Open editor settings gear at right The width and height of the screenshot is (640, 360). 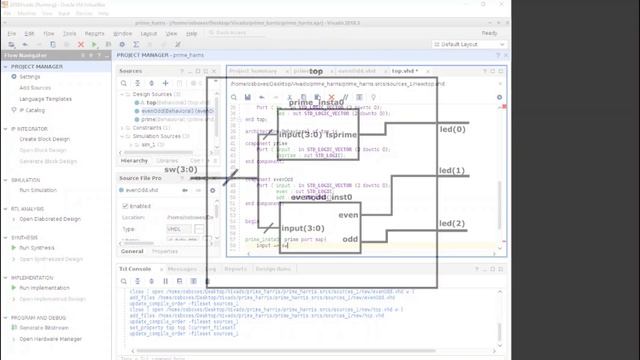click(x=499, y=97)
